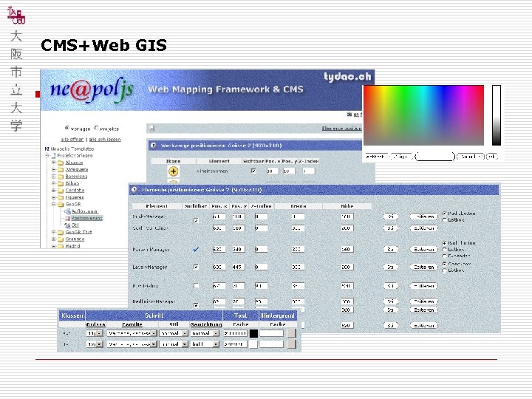532x399 pixels.
Task: Open the Familie dropdown in 12pt row
Action: tap(132, 344)
